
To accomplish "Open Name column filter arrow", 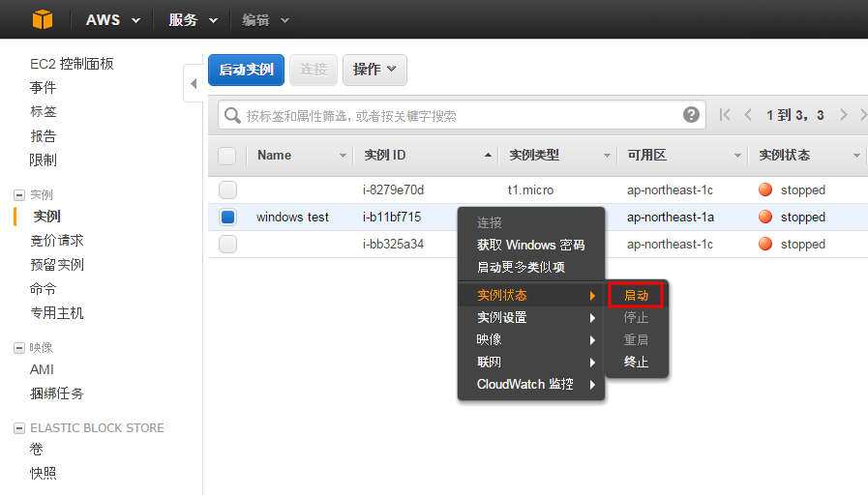I will pyautogui.click(x=343, y=156).
